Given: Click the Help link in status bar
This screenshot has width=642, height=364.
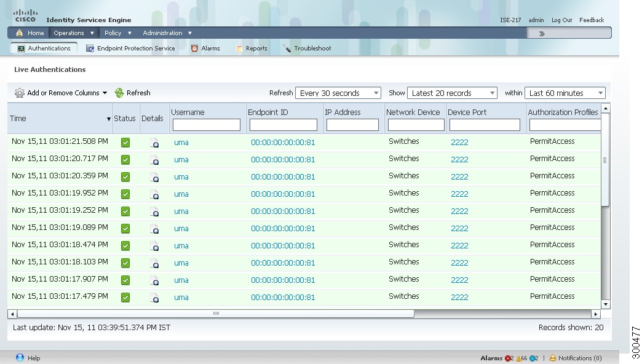Looking at the screenshot, I should click(x=34, y=358).
